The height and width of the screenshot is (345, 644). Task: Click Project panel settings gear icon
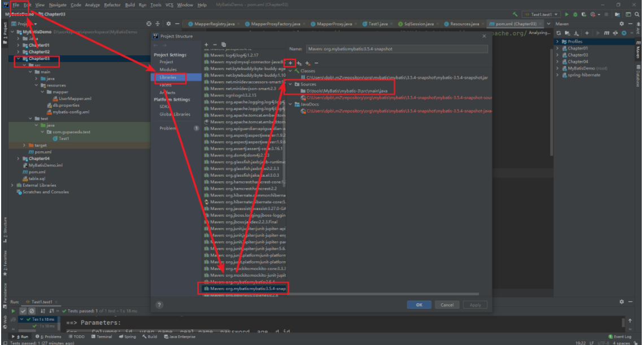coord(168,24)
